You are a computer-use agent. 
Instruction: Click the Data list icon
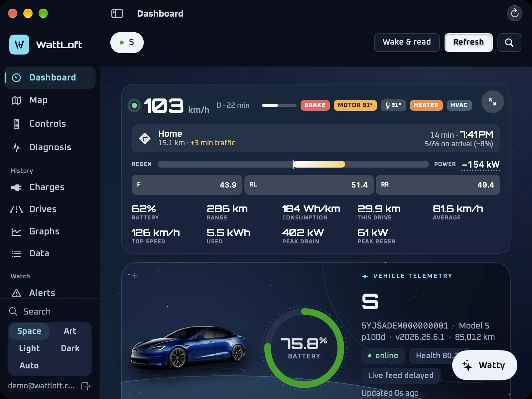[x=16, y=254]
